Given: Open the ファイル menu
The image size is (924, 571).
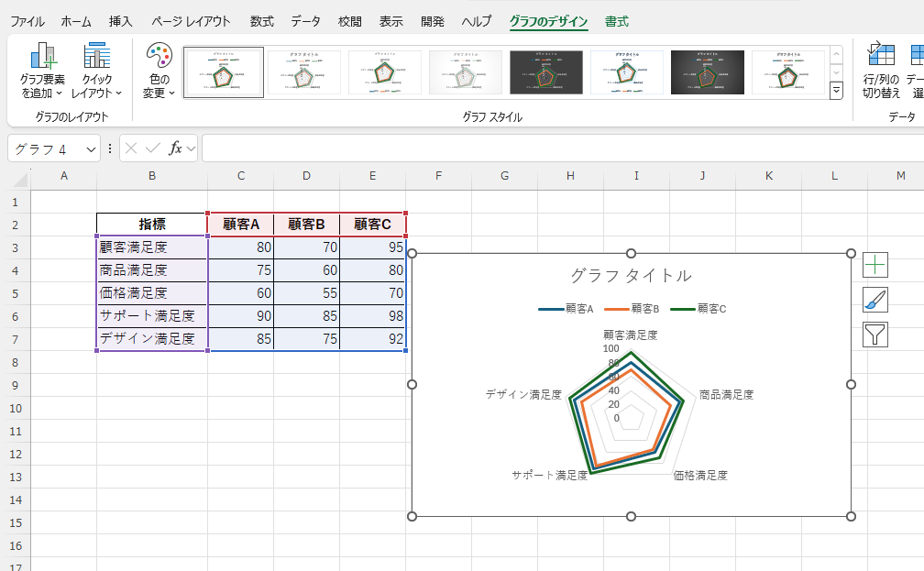Looking at the screenshot, I should pos(27,21).
